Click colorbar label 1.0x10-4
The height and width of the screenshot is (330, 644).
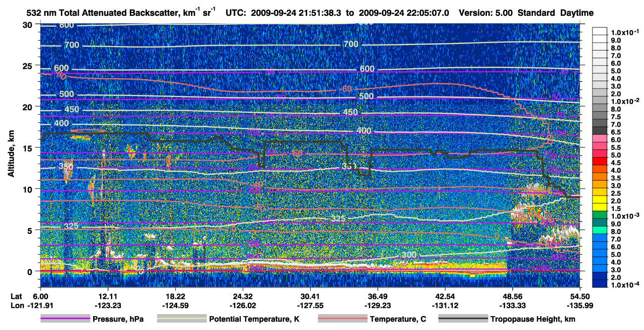click(x=626, y=285)
